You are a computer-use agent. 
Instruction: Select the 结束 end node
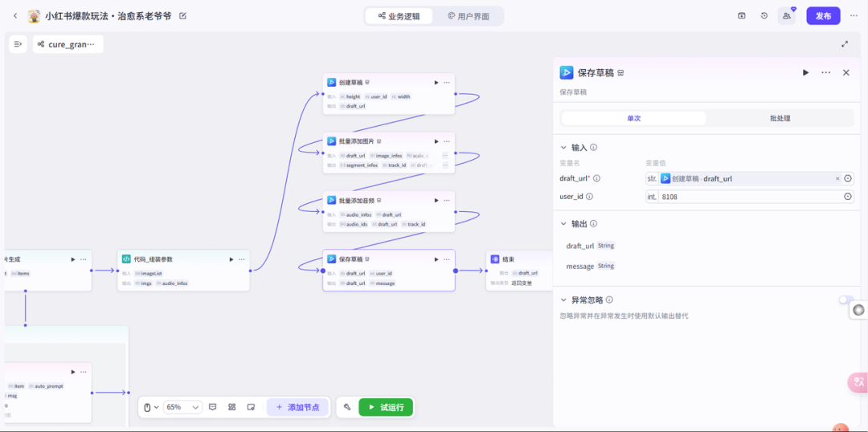coord(519,271)
